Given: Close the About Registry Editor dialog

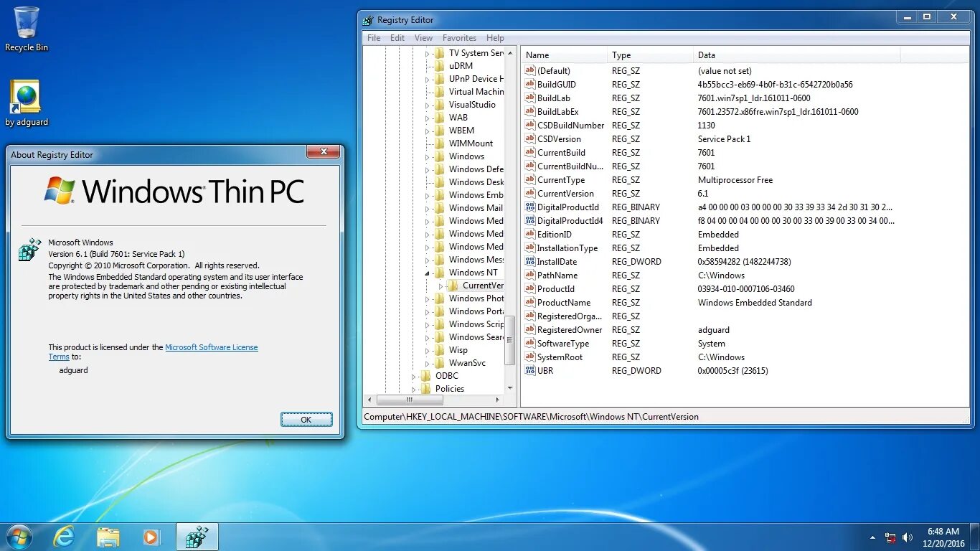Looking at the screenshot, I should pyautogui.click(x=323, y=151).
